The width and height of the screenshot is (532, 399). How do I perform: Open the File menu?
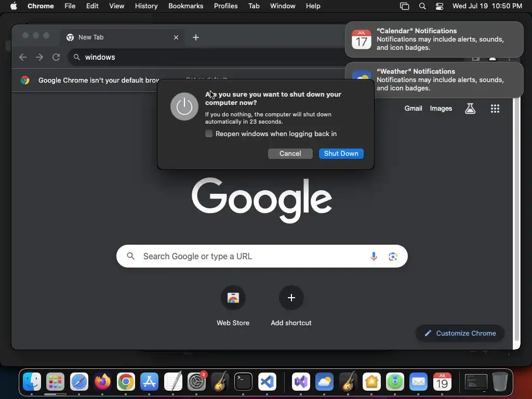(70, 6)
